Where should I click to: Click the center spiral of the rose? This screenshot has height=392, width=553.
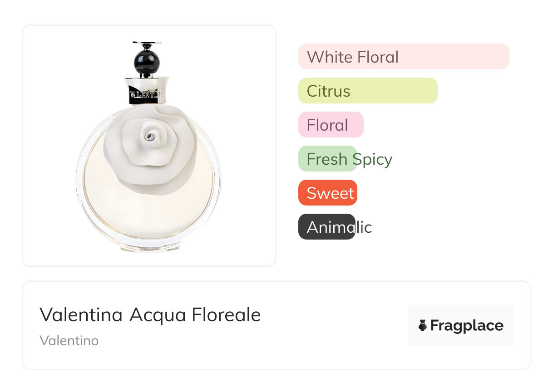click(149, 134)
